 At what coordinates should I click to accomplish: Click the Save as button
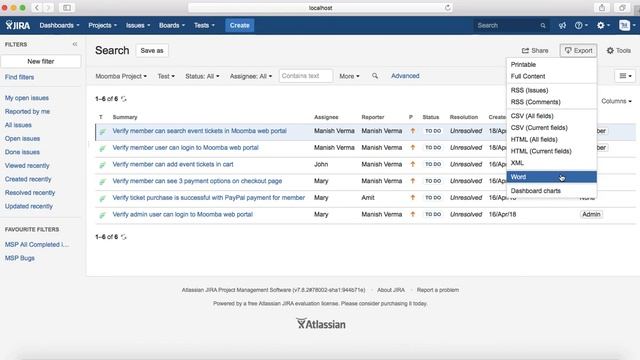152,51
